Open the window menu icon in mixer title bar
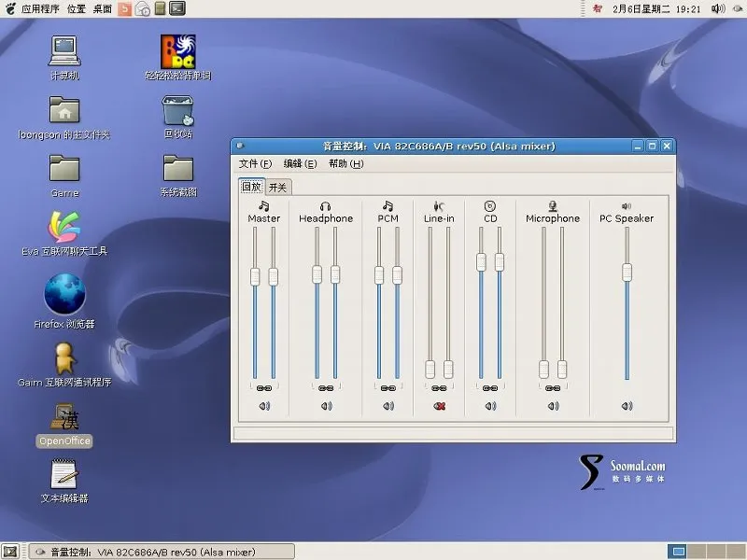Screen dimensions: 747x560 pos(240,146)
